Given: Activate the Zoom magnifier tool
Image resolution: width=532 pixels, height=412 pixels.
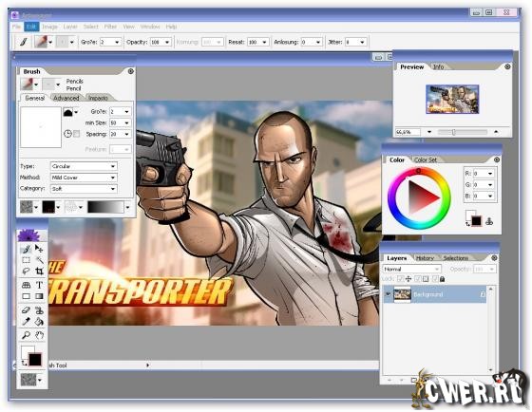Looking at the screenshot, I should tap(26, 335).
